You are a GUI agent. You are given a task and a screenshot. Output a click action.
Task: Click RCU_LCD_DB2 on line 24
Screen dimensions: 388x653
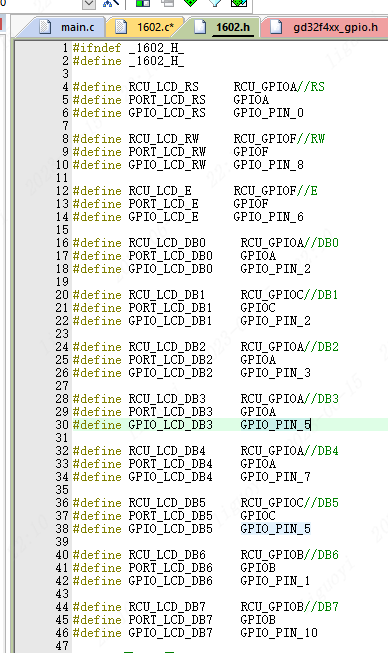167,347
